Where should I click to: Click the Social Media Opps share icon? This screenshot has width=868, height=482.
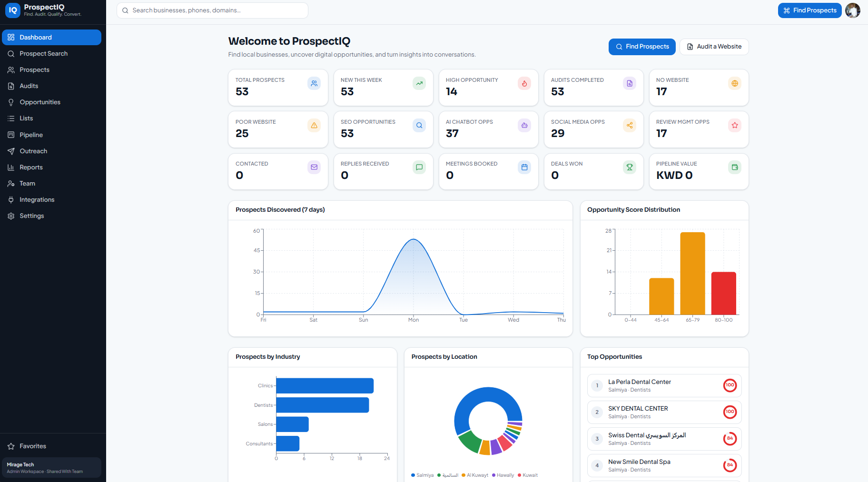630,125
